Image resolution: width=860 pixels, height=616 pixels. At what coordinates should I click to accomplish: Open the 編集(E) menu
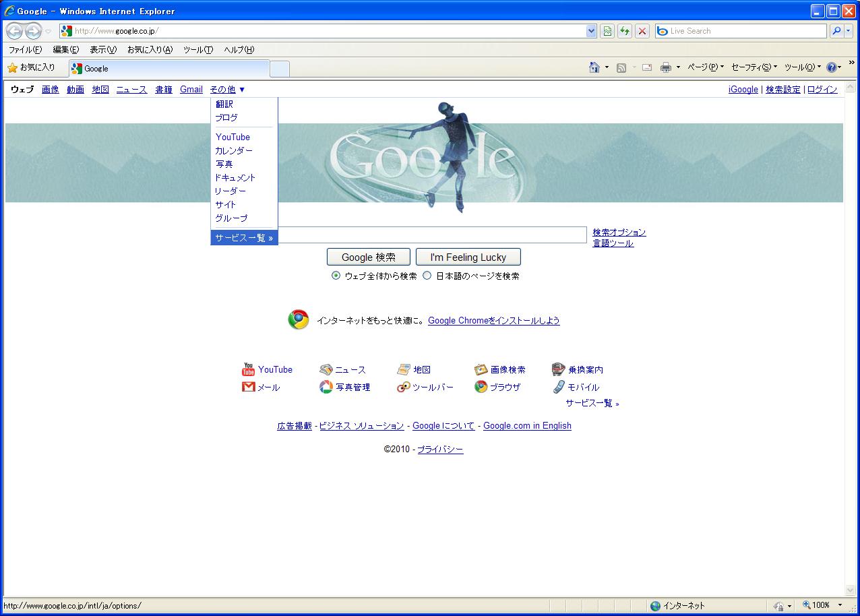(x=66, y=50)
